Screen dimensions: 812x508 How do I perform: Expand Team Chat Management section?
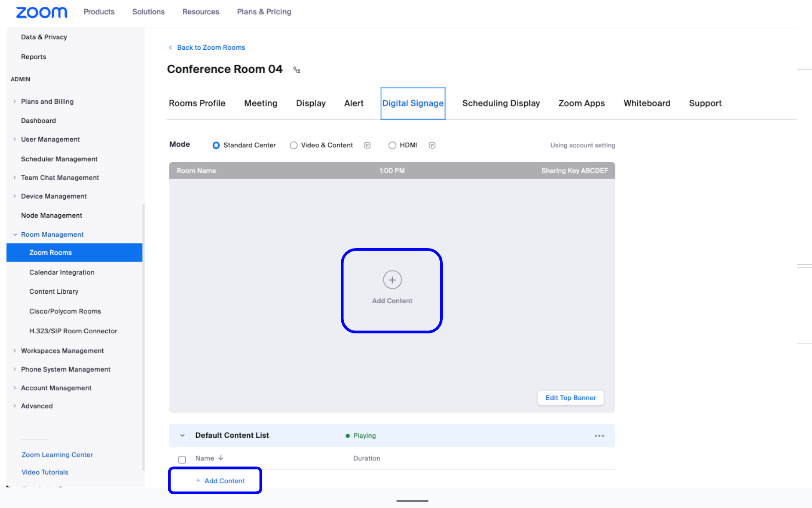pyautogui.click(x=15, y=178)
